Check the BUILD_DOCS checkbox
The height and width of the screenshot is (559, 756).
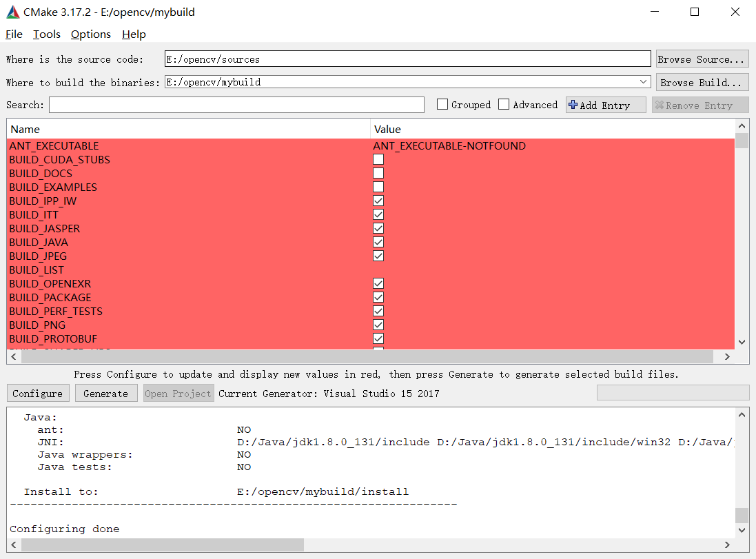coord(378,173)
